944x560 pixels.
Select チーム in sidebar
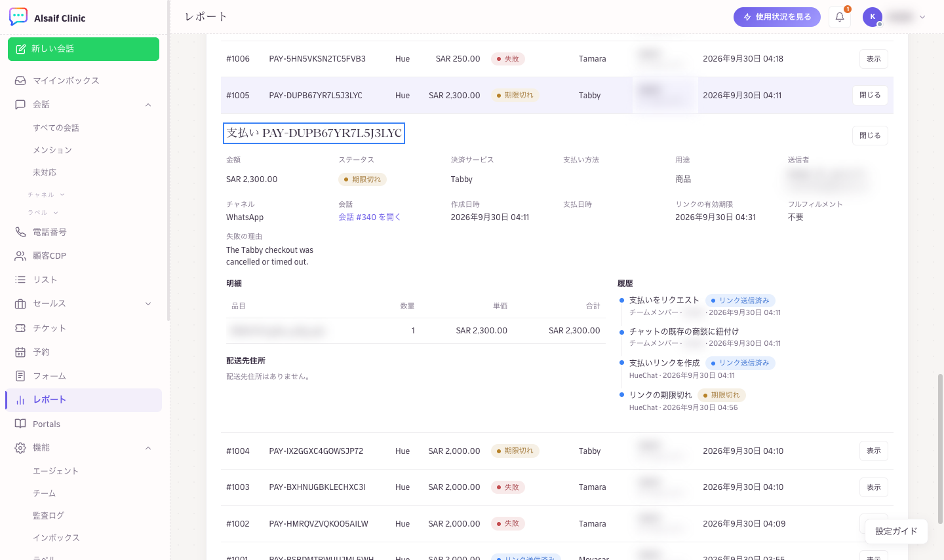click(45, 493)
